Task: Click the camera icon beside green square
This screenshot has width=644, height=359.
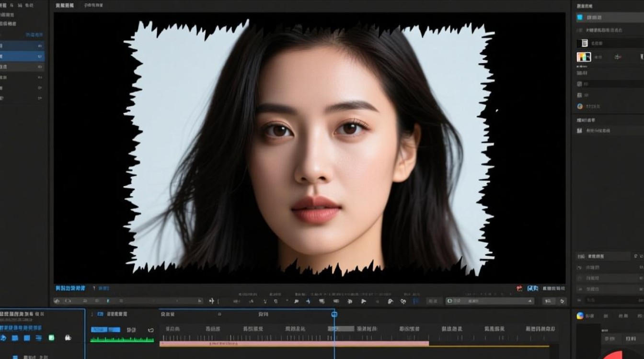Action: pyautogui.click(x=68, y=337)
